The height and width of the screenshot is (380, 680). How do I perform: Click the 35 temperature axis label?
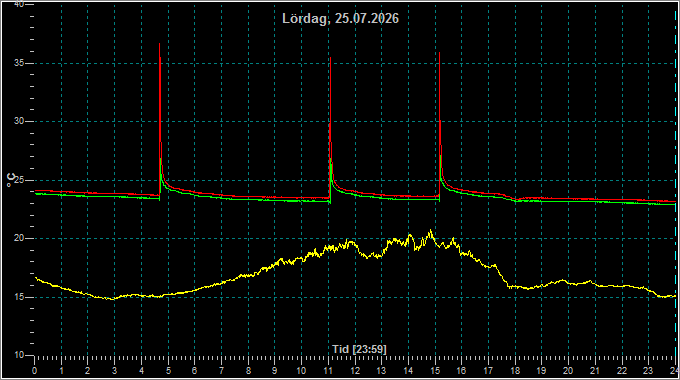19,63
